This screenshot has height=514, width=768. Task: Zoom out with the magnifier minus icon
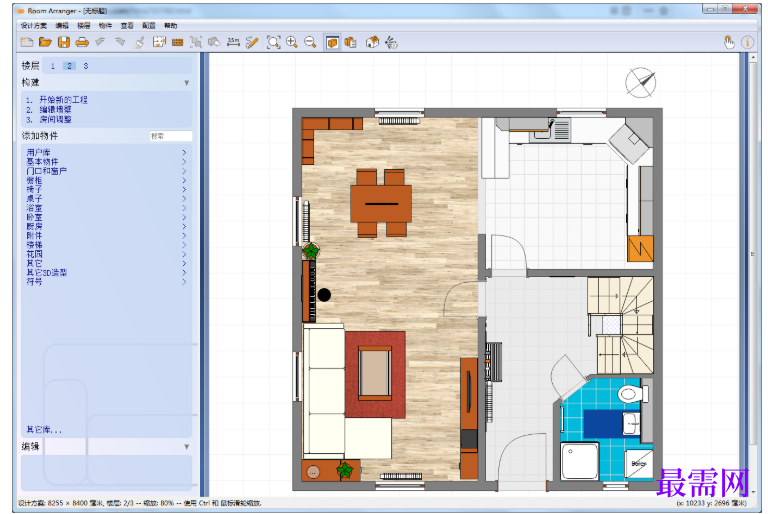[310, 43]
